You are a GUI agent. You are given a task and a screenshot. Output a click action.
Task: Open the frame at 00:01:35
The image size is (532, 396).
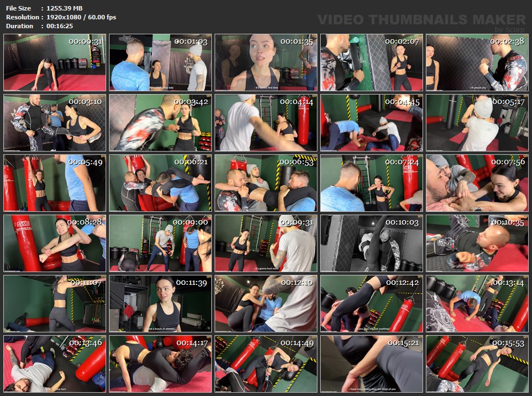(266, 62)
